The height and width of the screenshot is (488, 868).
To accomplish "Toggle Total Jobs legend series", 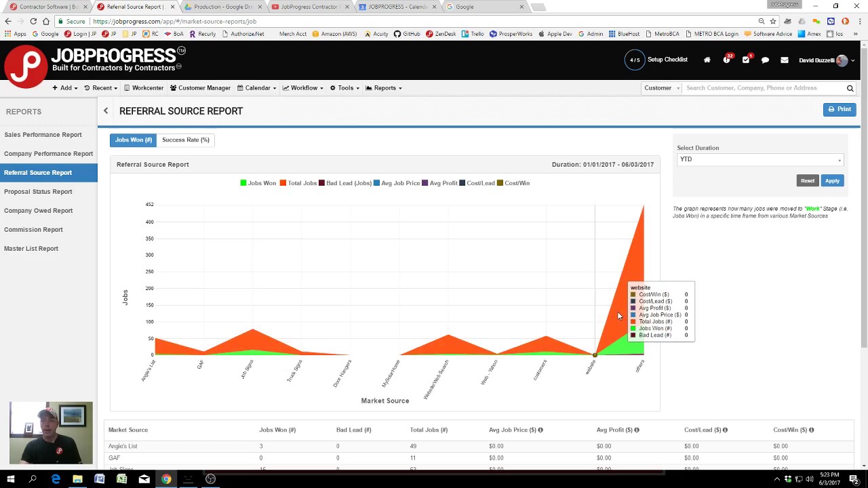I will (x=298, y=183).
